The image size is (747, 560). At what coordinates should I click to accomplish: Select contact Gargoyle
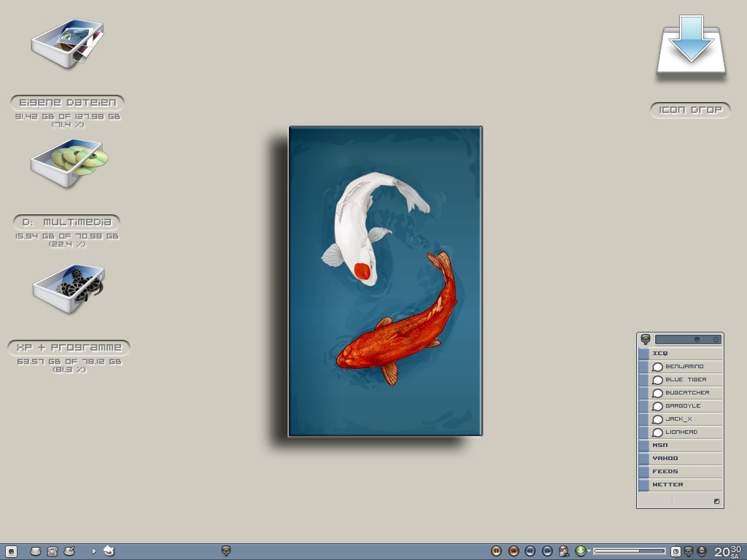[681, 405]
